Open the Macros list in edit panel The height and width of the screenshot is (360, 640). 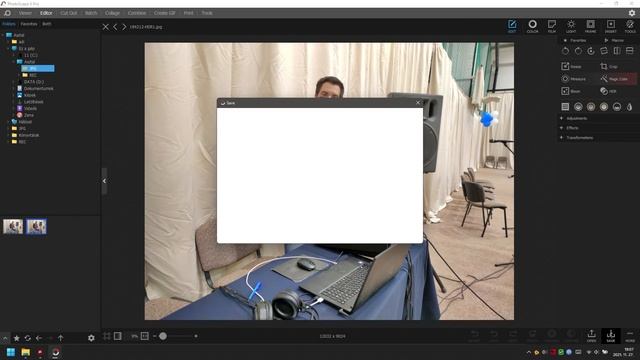614,40
